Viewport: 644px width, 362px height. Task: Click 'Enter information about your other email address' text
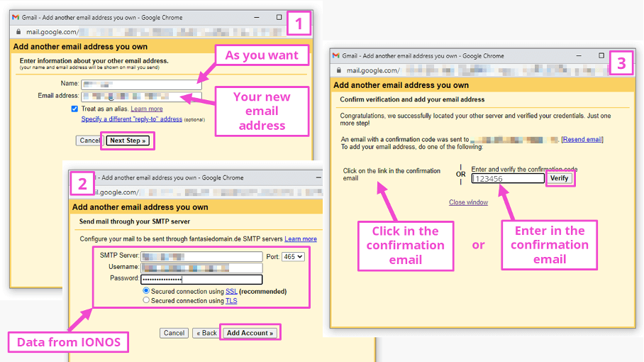tap(94, 61)
